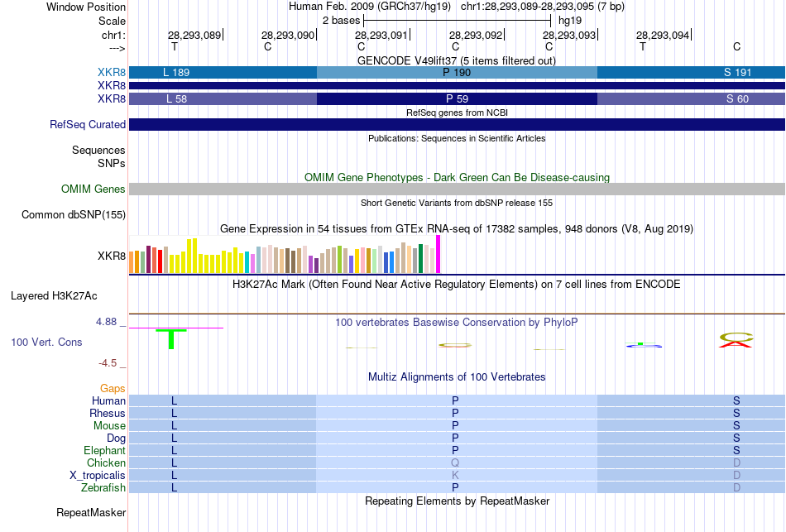Click the S 191 codon block

tap(691, 72)
